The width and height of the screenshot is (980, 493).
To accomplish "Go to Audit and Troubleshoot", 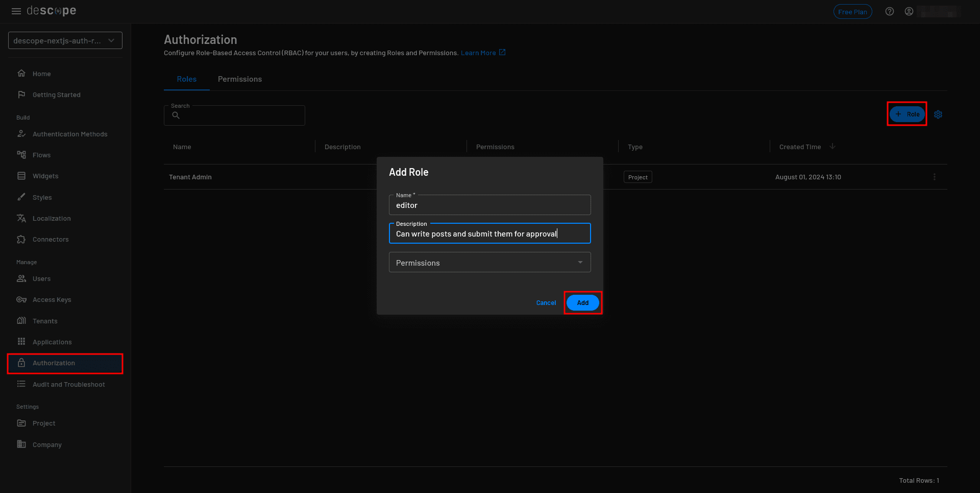I will click(x=68, y=384).
